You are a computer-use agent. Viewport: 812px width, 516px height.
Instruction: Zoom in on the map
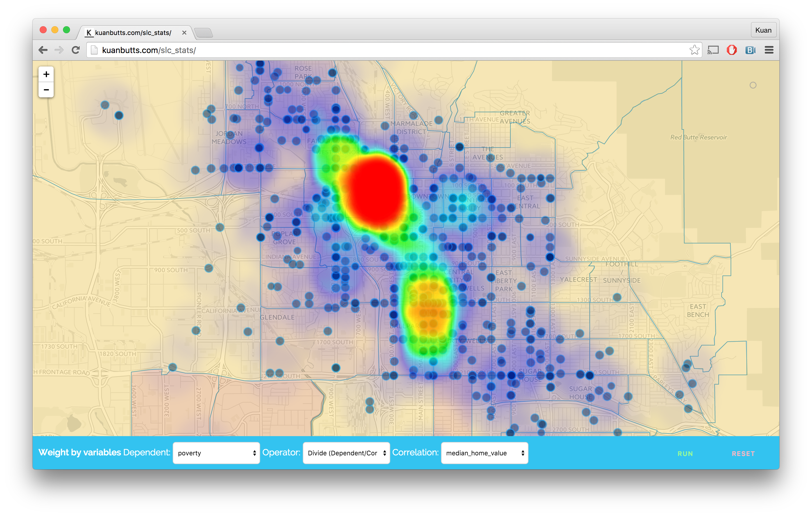click(x=46, y=74)
